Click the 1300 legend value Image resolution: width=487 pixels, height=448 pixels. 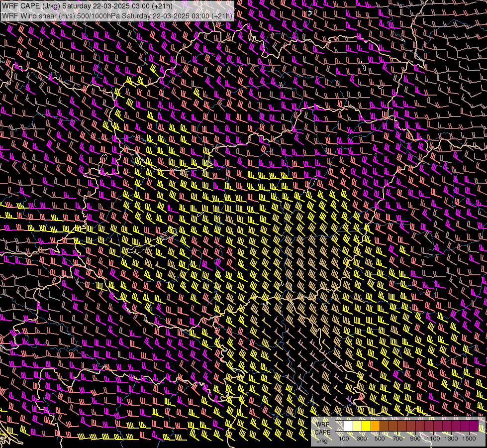pyautogui.click(x=451, y=439)
